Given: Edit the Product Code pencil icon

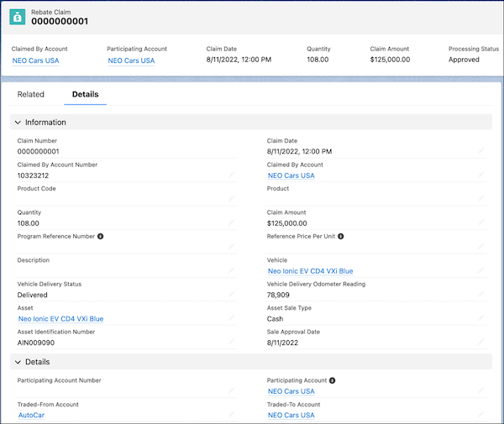Looking at the screenshot, I should coord(232,198).
